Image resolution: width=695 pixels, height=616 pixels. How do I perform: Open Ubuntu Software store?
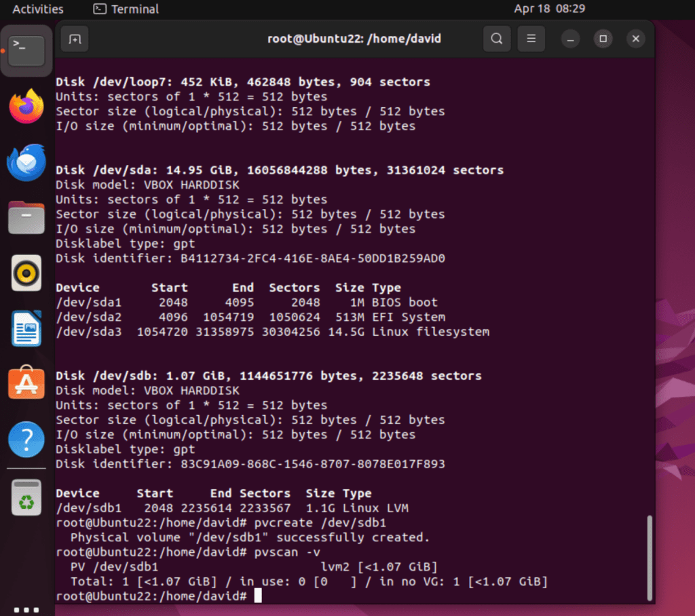point(26,385)
